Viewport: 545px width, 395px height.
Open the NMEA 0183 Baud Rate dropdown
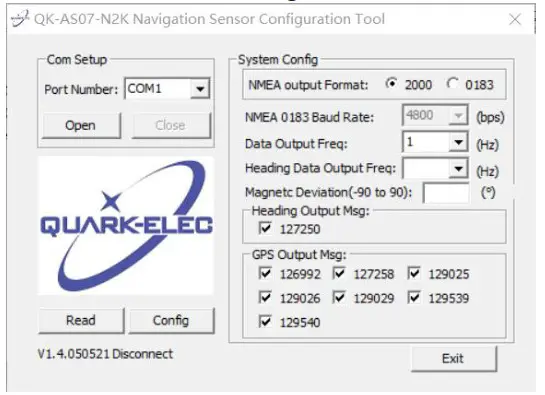[x=458, y=115]
